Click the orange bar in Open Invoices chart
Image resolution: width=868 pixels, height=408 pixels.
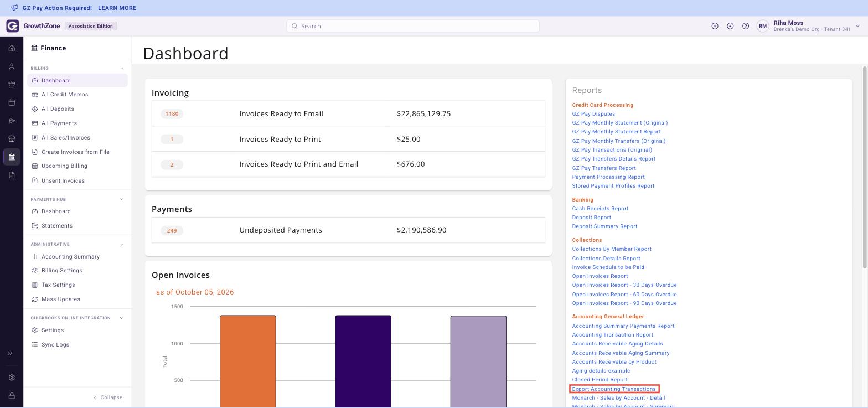click(248, 361)
